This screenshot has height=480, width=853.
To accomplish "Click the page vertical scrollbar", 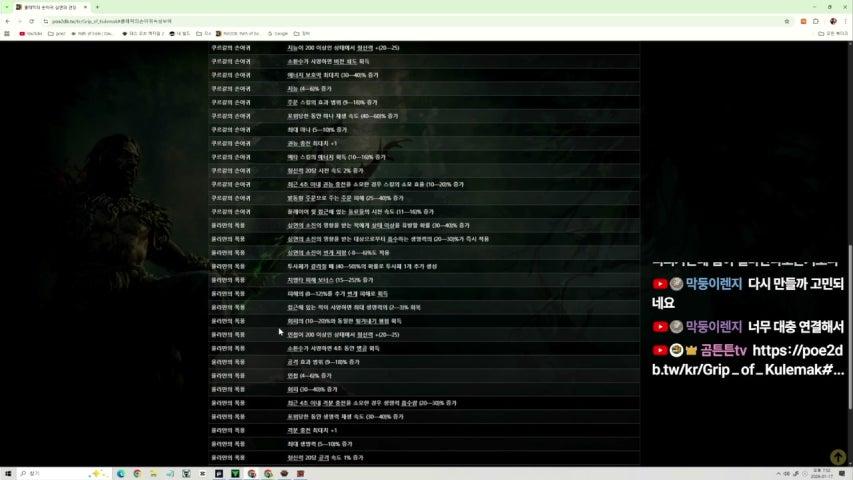I will (850, 327).
